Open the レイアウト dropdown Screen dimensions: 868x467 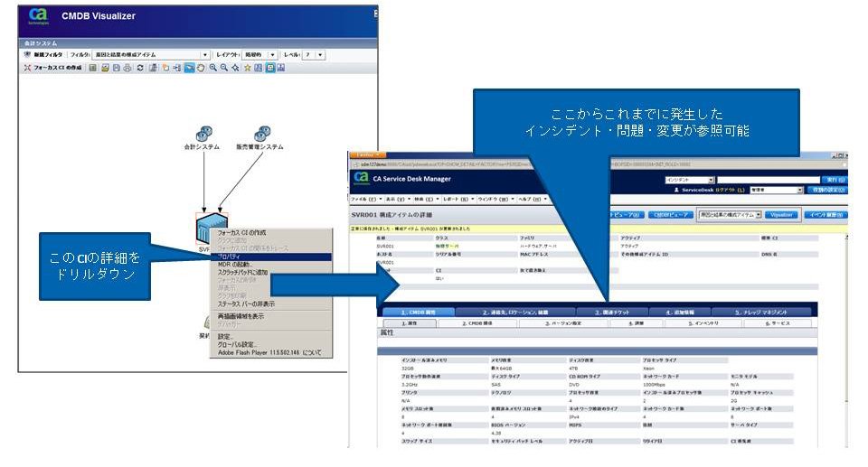coord(272,55)
